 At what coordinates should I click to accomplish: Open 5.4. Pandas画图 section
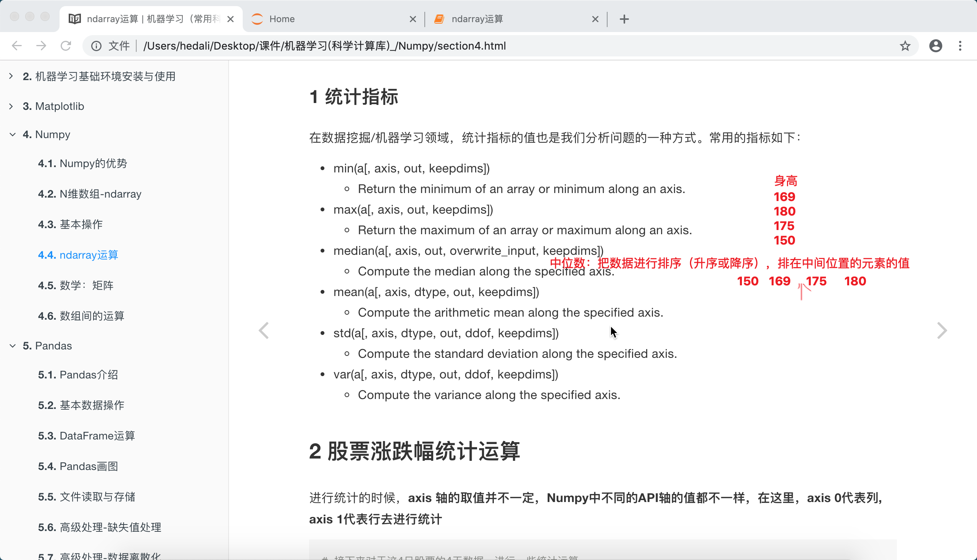(x=78, y=466)
